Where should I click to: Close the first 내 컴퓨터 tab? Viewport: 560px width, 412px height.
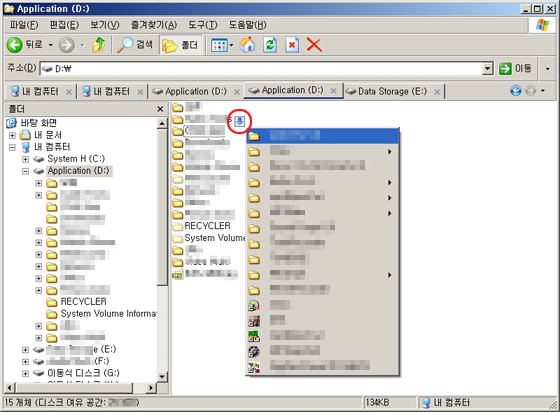[x=69, y=92]
